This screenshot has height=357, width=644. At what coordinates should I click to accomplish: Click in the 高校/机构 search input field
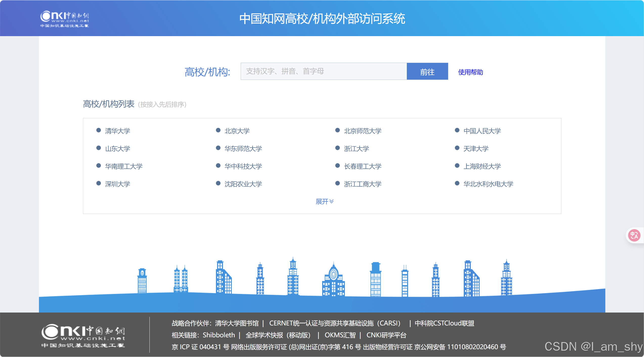[323, 71]
